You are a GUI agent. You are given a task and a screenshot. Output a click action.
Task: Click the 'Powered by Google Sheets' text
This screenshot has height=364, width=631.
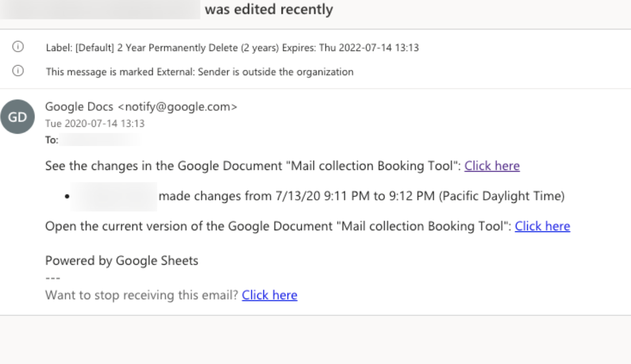[121, 261]
